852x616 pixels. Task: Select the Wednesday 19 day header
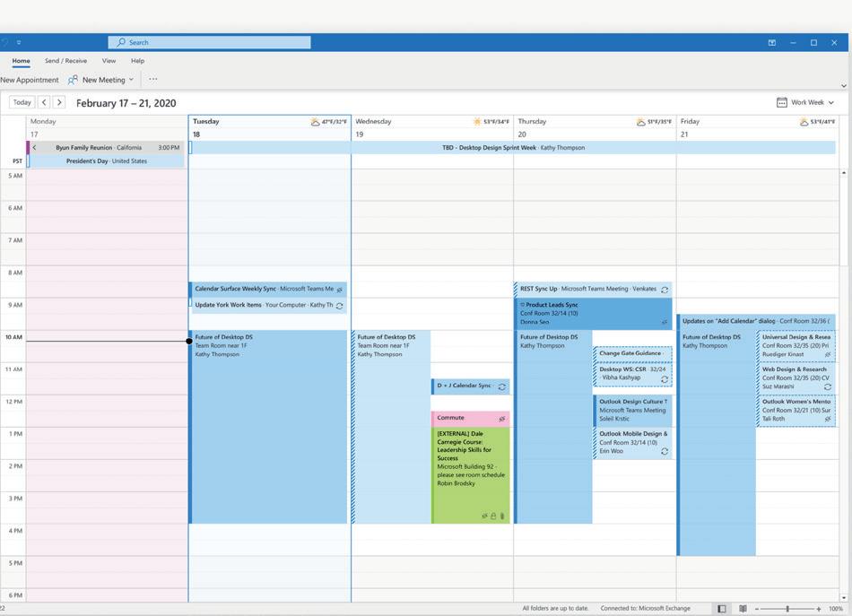(x=432, y=127)
